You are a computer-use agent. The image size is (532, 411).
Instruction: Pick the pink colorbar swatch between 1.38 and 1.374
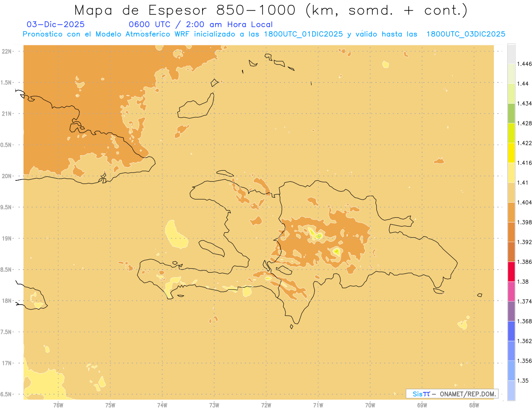click(511, 291)
